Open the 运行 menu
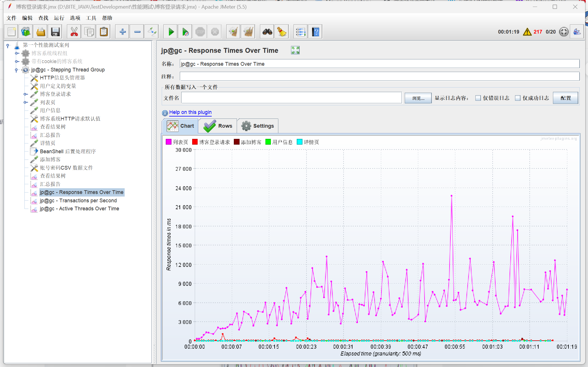Screen dimensions: 588x367 [59, 18]
